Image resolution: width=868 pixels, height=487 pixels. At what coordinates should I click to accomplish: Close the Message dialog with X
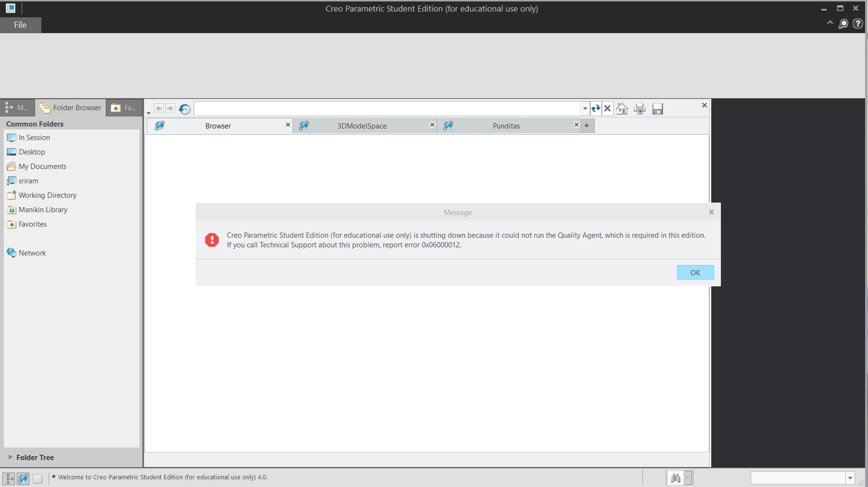(x=712, y=212)
